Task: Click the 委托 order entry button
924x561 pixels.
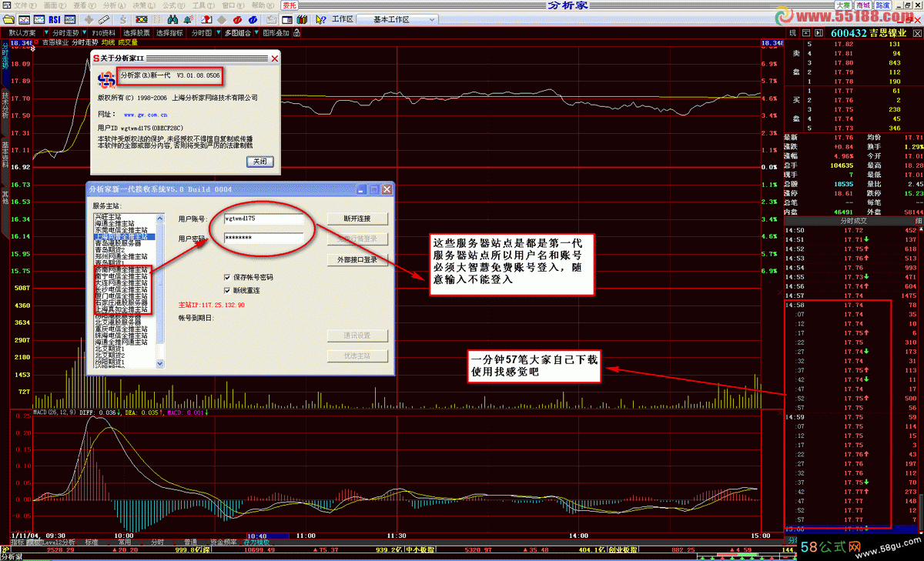Action: (x=290, y=5)
